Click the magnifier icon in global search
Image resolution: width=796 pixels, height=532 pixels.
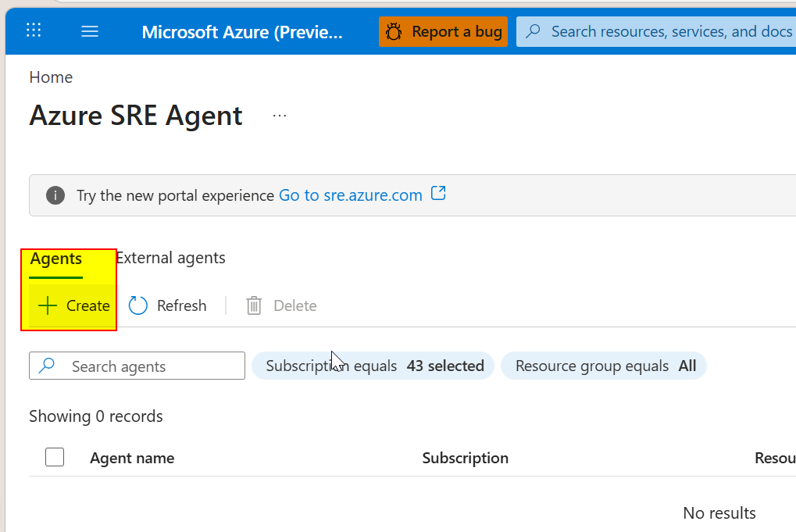tap(533, 31)
